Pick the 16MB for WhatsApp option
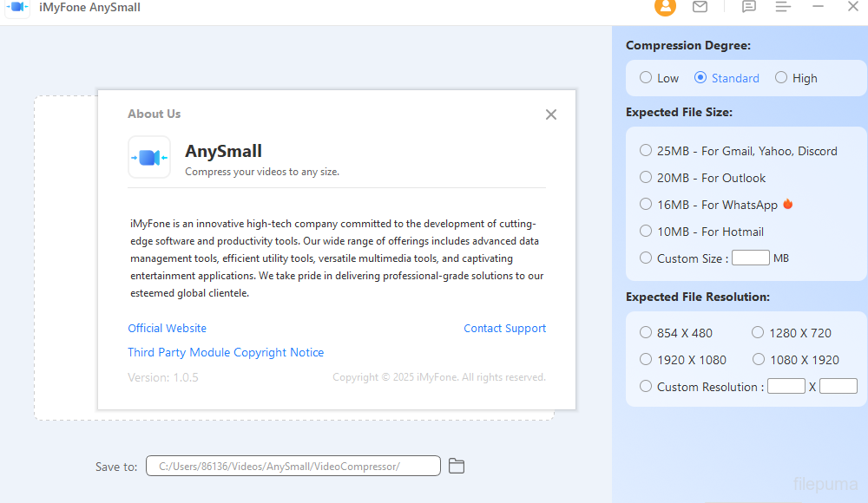868x503 pixels. (x=646, y=205)
